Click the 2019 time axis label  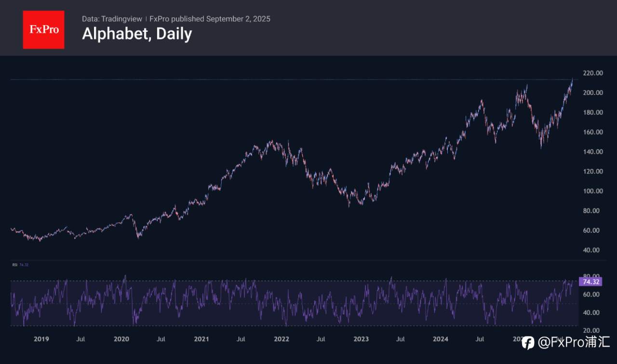pyautogui.click(x=41, y=339)
